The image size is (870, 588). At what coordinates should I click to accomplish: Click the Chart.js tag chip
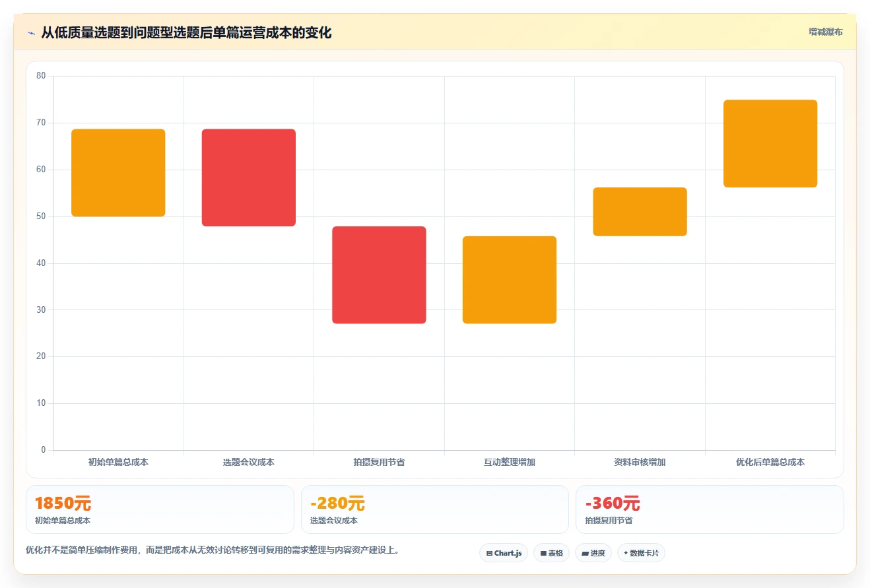pos(503,553)
